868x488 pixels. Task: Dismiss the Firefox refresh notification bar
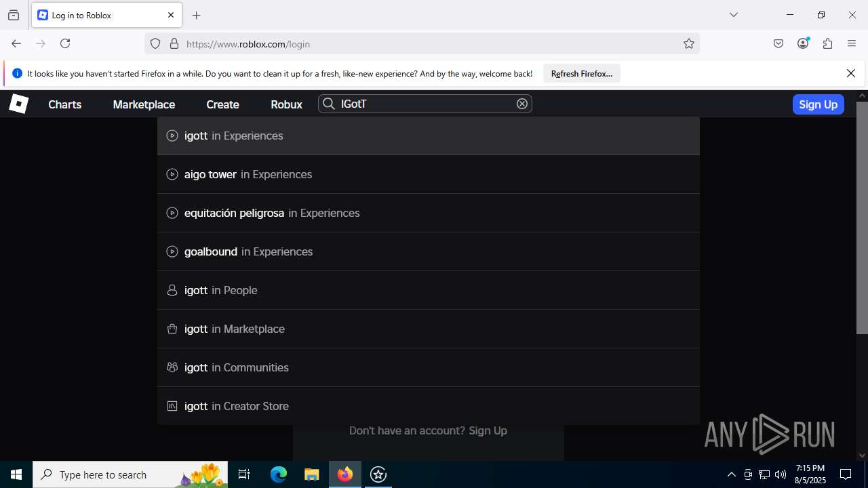tap(851, 73)
